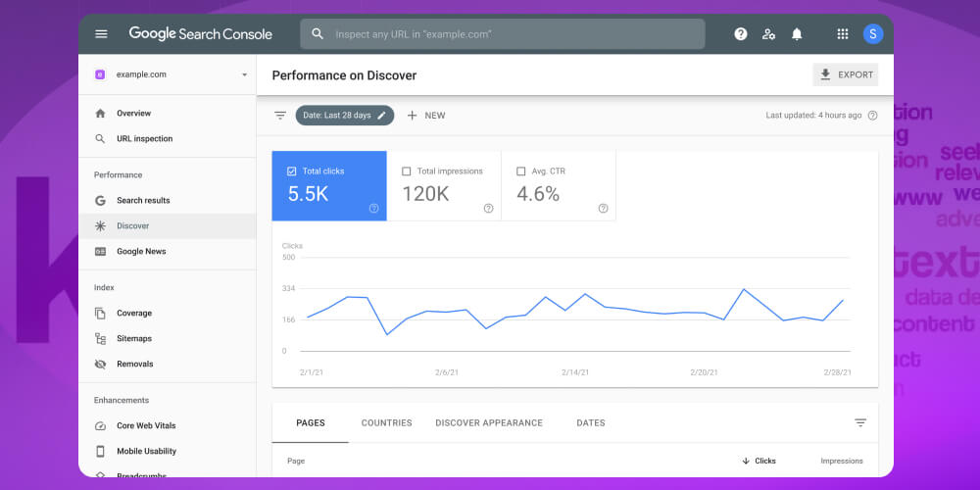980x490 pixels.
Task: Click the 5.5K total clicks value
Action: (308, 194)
